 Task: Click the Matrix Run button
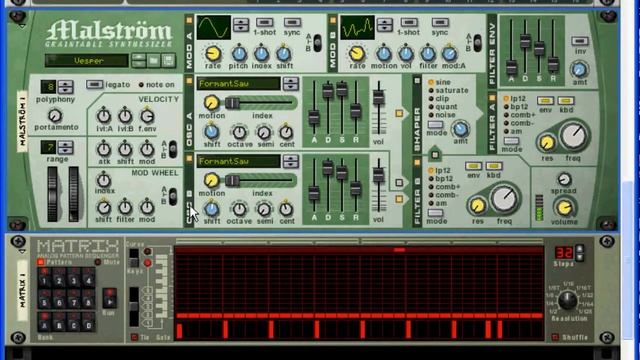(109, 298)
